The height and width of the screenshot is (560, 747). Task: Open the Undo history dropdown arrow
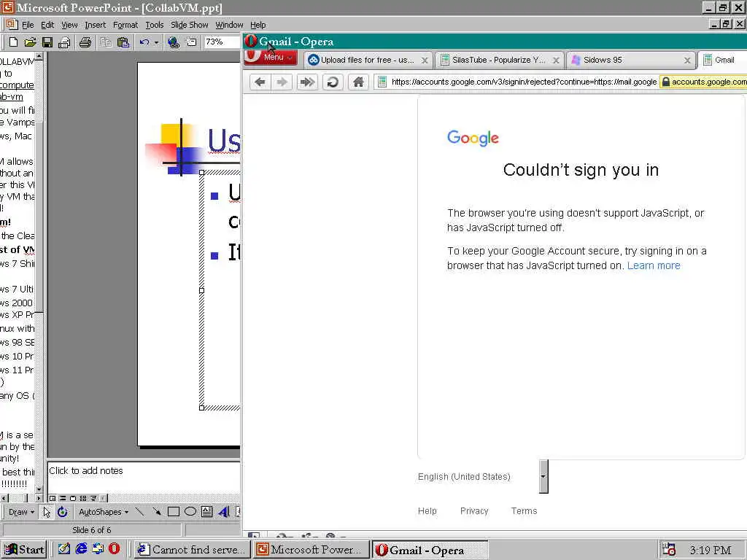coord(156,42)
